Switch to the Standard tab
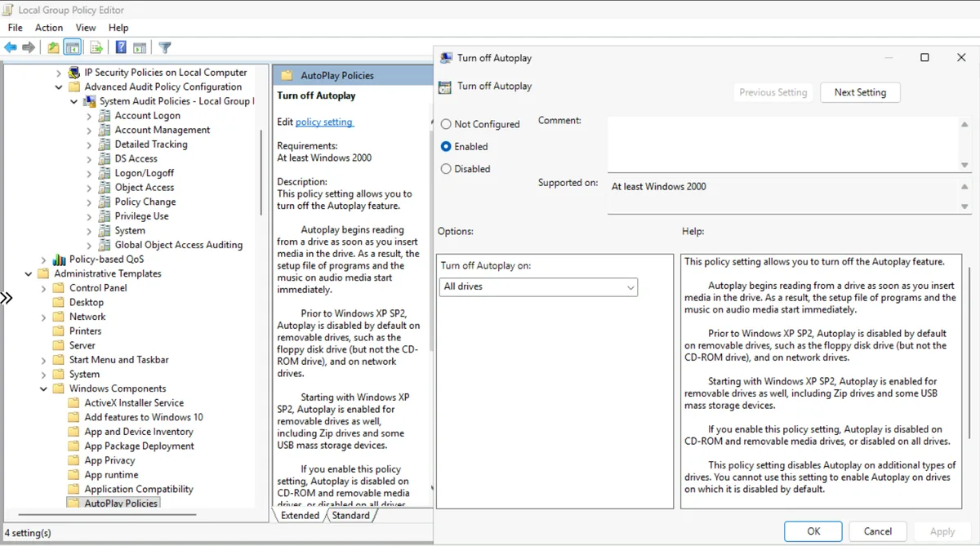This screenshot has width=980, height=546. (x=350, y=516)
